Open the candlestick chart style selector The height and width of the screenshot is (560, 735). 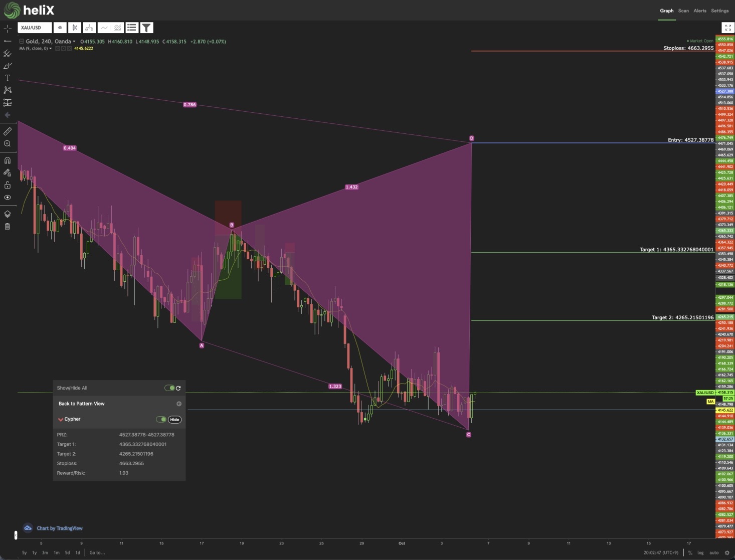click(75, 28)
